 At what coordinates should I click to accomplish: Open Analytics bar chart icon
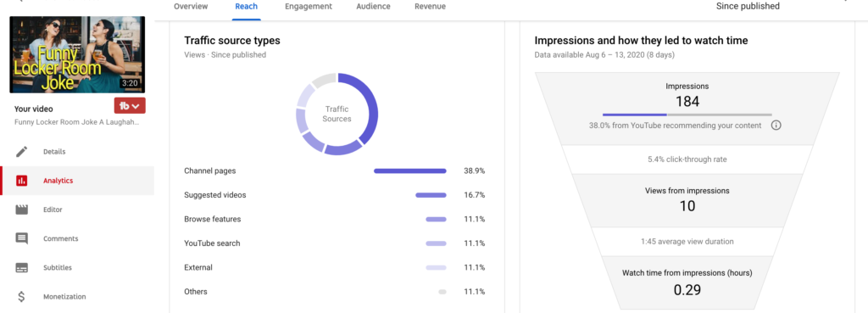[x=21, y=181]
